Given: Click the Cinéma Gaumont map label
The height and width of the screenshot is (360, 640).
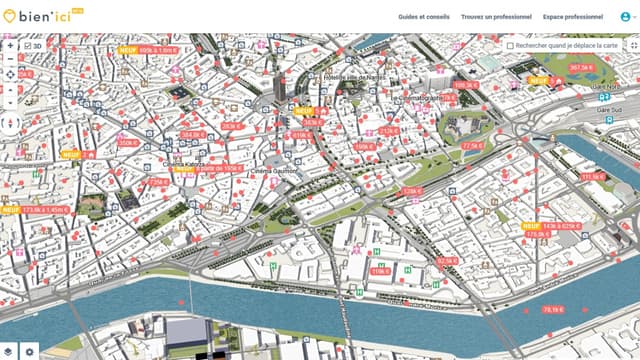Looking at the screenshot, I should coord(274,171).
